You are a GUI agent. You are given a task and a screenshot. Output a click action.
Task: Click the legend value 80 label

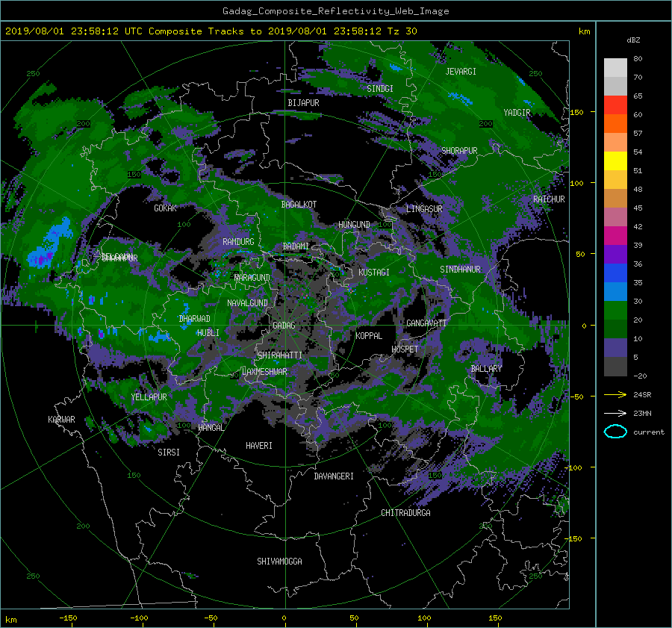pos(638,59)
